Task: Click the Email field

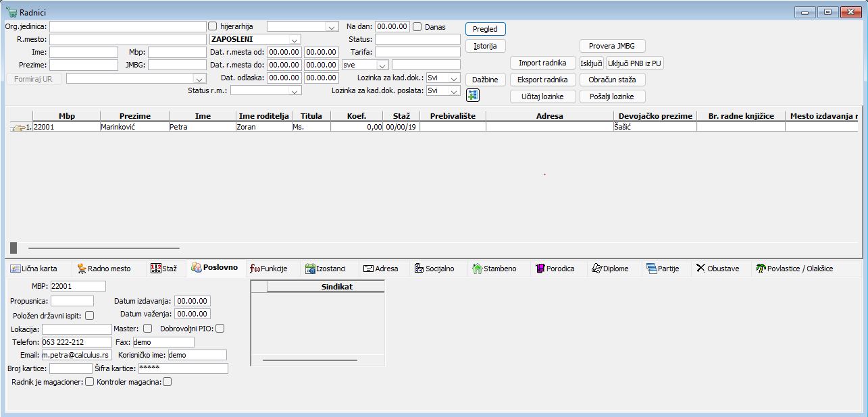Action: click(76, 355)
